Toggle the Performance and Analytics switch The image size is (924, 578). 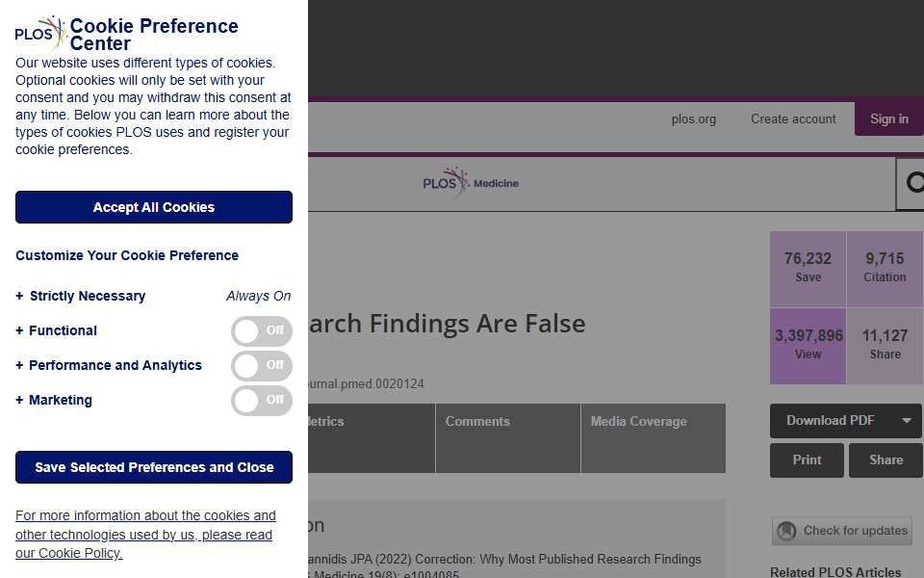262,366
